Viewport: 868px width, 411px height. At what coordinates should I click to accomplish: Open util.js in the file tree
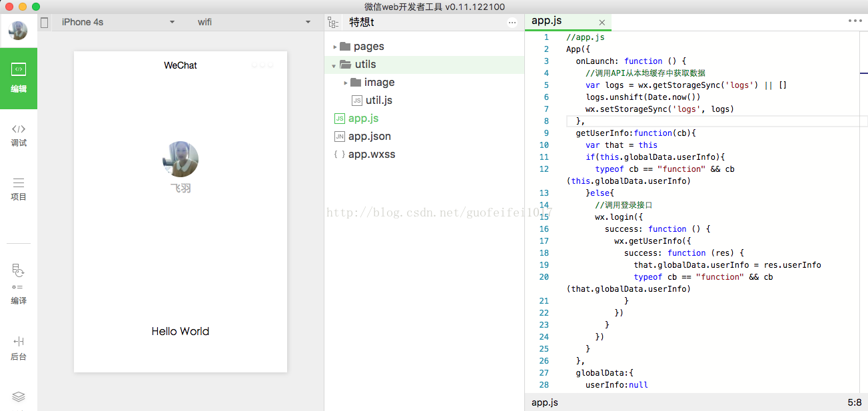coord(378,101)
